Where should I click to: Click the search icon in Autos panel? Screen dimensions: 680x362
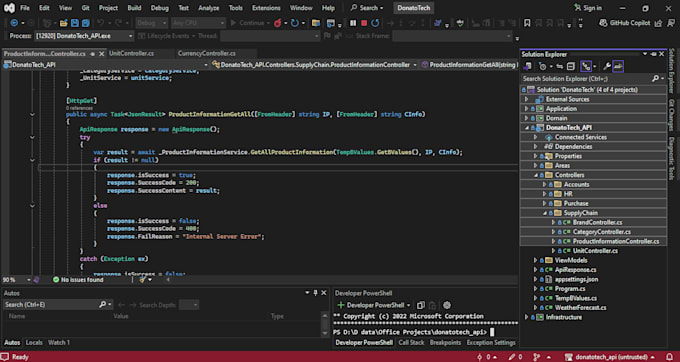coord(103,305)
